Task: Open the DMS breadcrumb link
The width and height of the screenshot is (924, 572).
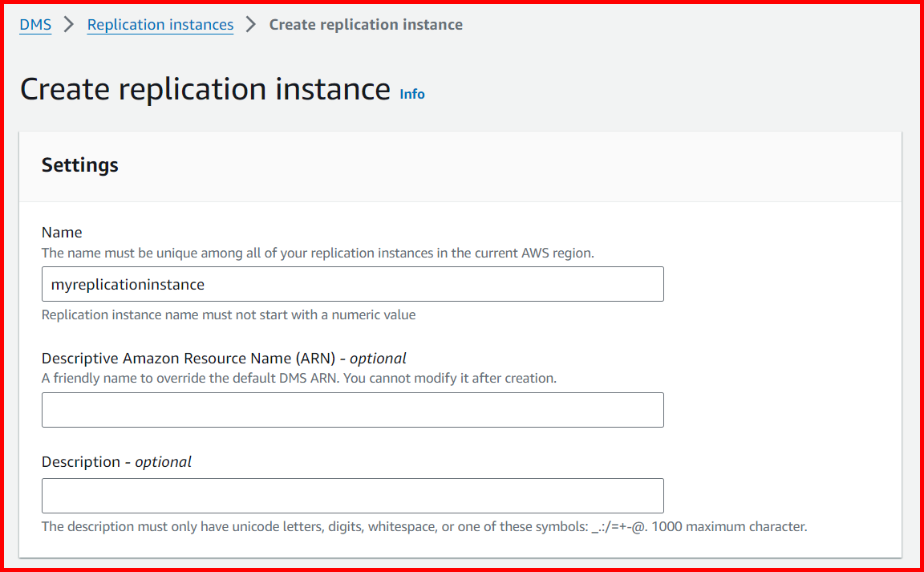Action: pyautogui.click(x=34, y=24)
